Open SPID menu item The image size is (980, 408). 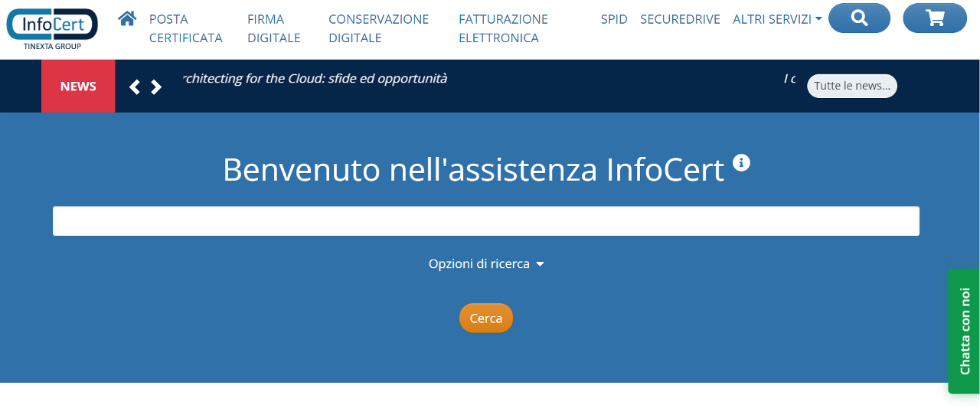[614, 19]
